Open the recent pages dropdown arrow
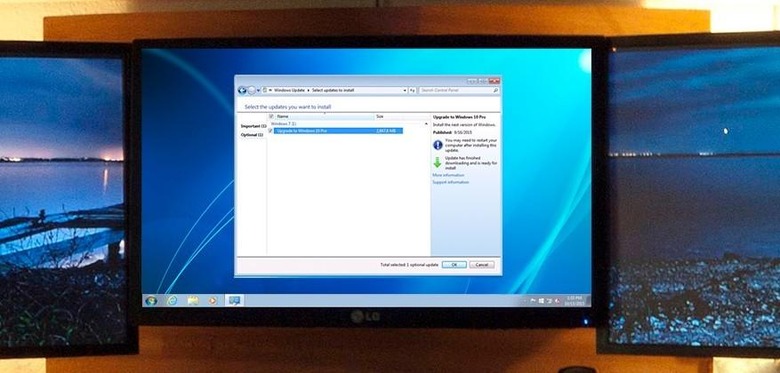Image resolution: width=780 pixels, height=373 pixels. pos(258,91)
